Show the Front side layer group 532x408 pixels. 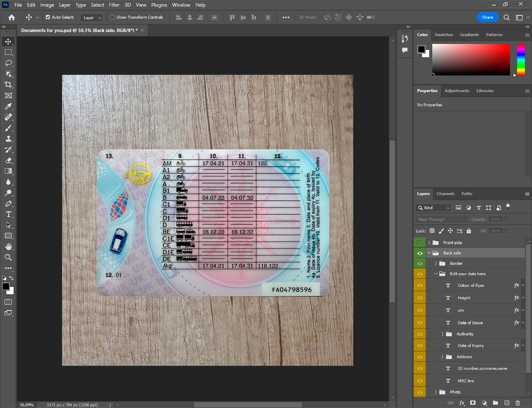[x=420, y=243]
